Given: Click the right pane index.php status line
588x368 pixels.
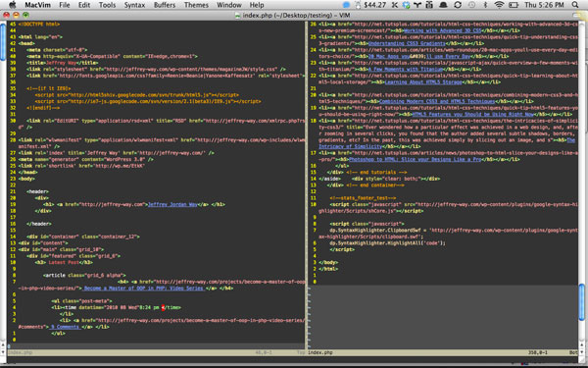Looking at the screenshot, I should click(443, 352).
